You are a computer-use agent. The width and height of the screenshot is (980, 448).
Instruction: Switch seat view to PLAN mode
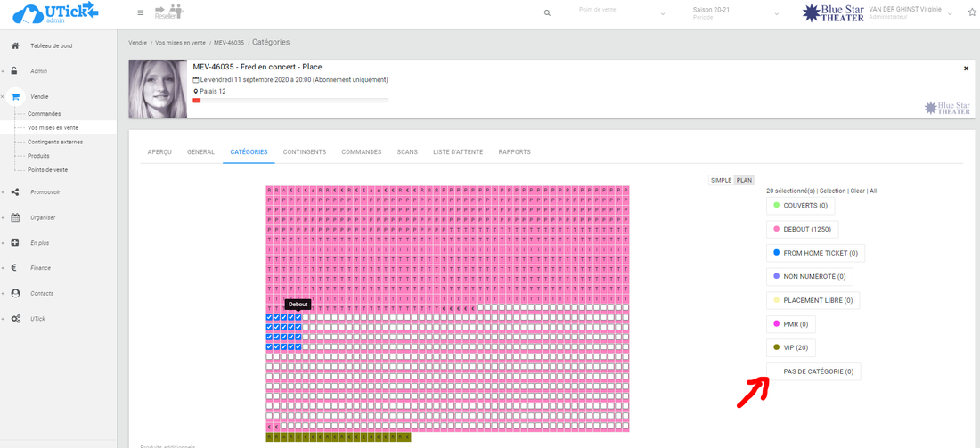click(744, 180)
